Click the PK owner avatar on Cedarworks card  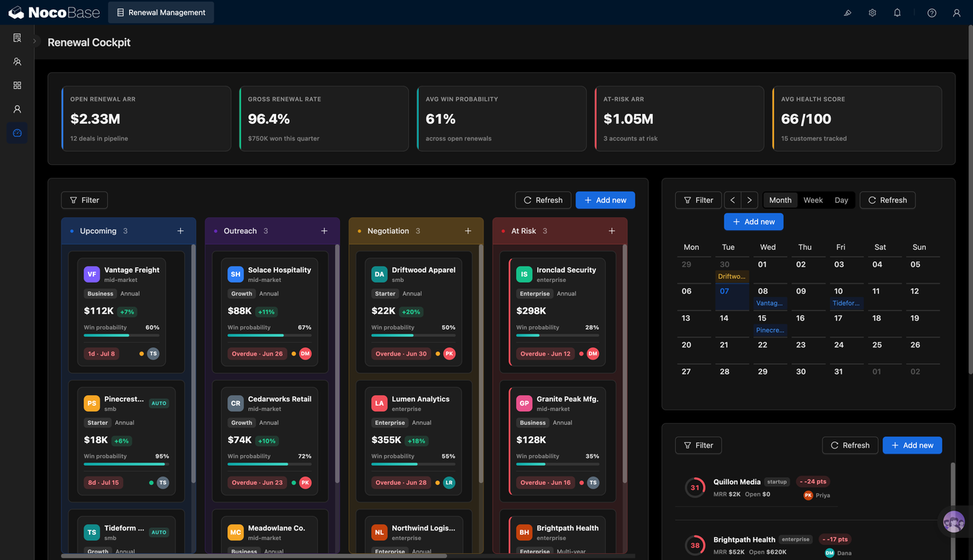point(305,482)
